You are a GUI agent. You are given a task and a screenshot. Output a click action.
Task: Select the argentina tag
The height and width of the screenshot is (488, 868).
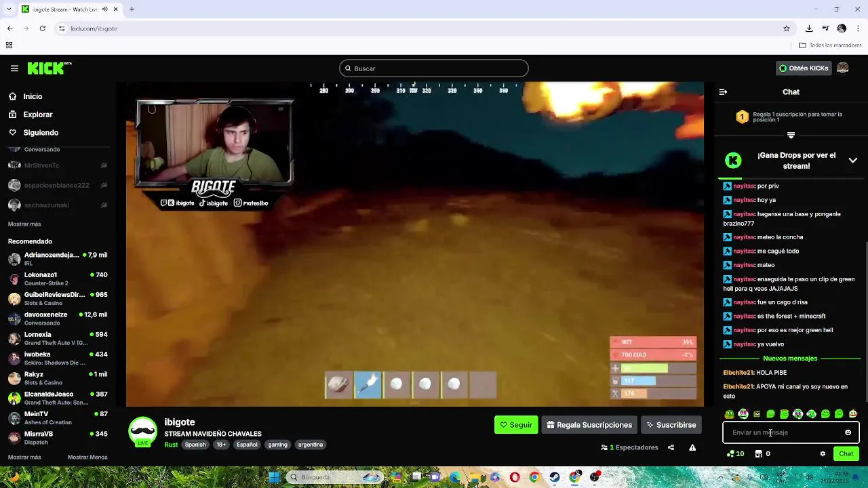tap(311, 445)
